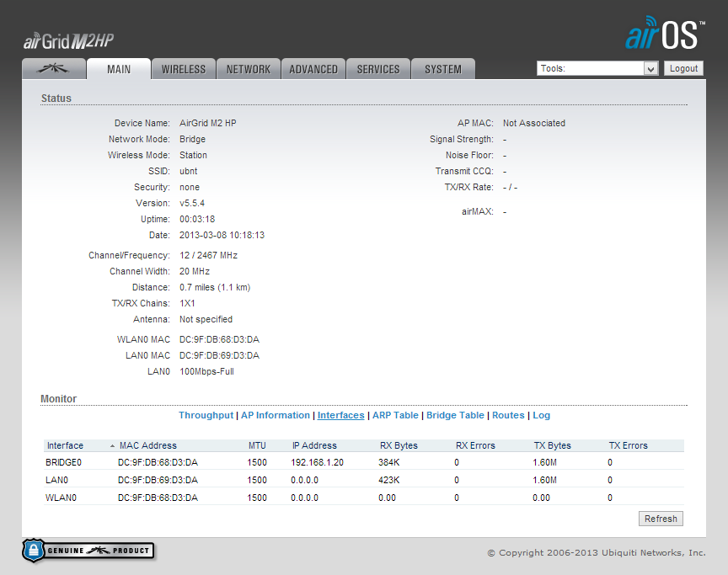Sort by RX Bytes column header
This screenshot has height=575, width=728.
coord(399,445)
